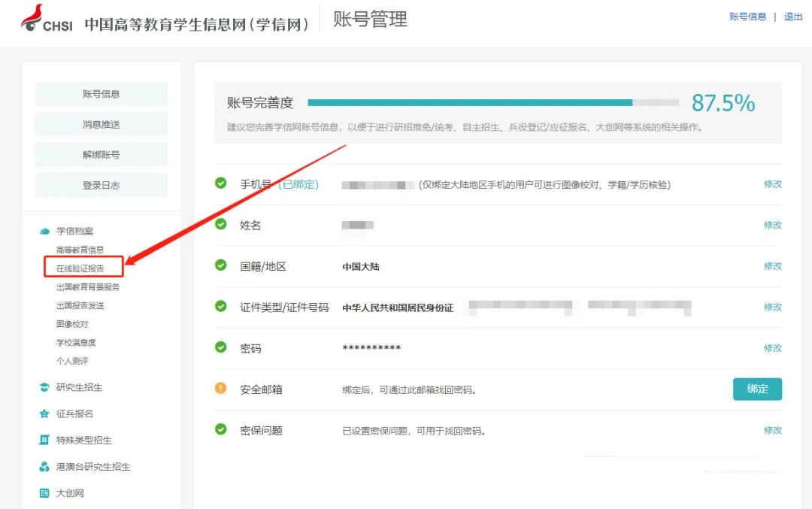Click the 港澳台研究生招生 icon
The width and height of the screenshot is (812, 509).
pos(44,467)
